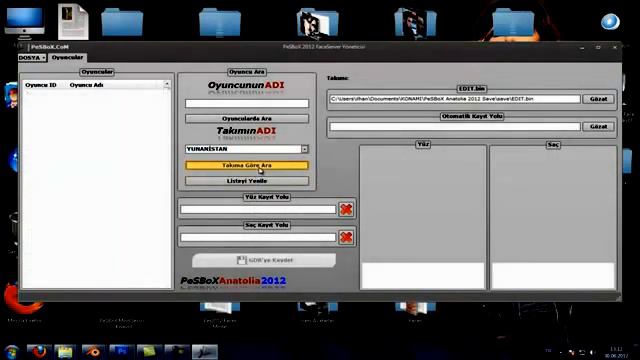
Task: Click the volume icon in system tray
Action: [x=592, y=352]
